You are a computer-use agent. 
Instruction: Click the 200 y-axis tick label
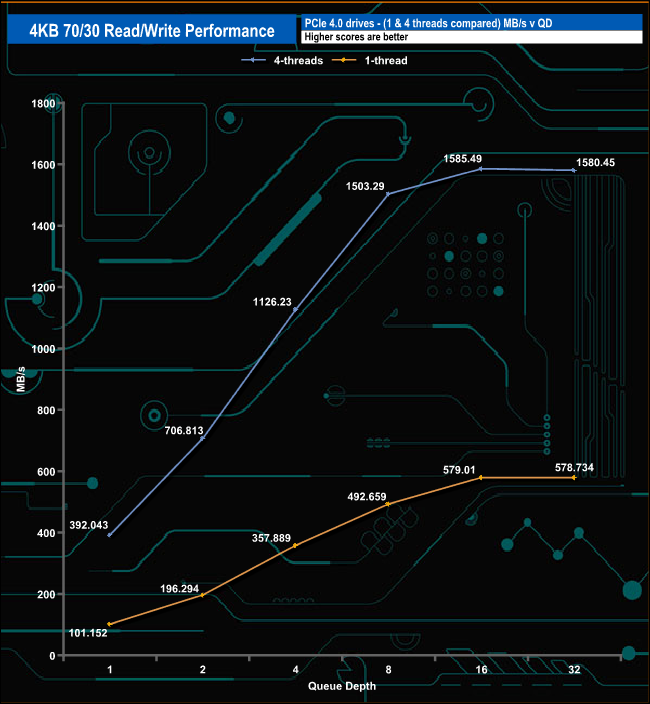pyautogui.click(x=46, y=594)
